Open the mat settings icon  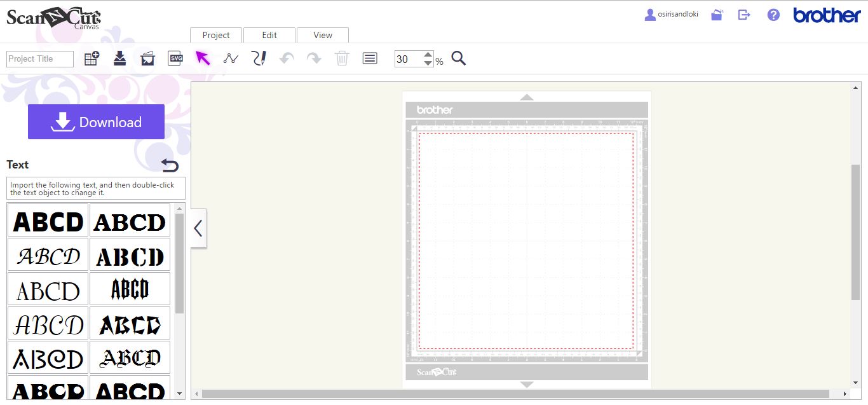pyautogui.click(x=147, y=58)
